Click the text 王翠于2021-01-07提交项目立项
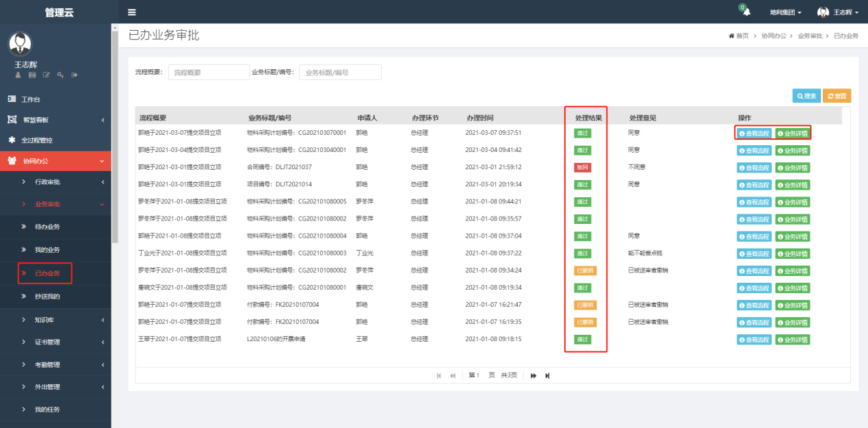Viewport: 868px width, 428px height. point(179,339)
